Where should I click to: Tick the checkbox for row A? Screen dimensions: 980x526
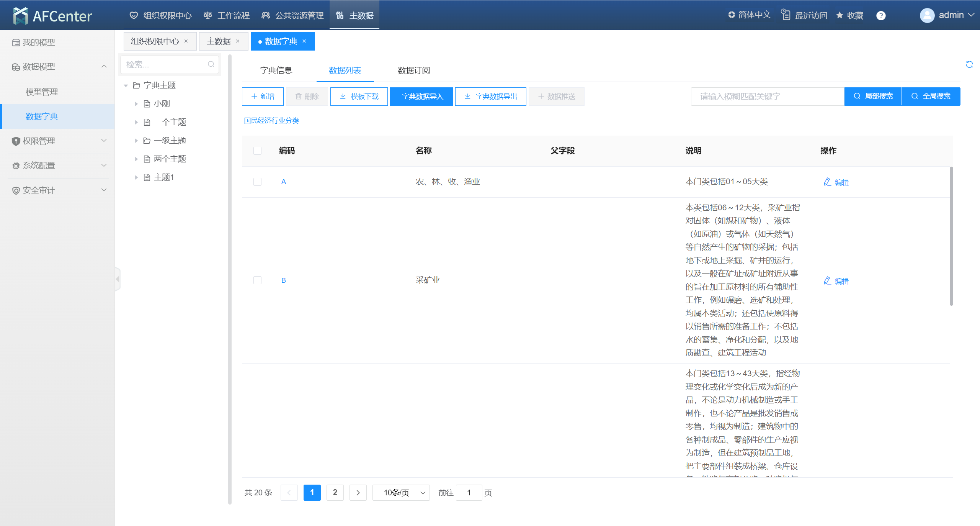257,182
